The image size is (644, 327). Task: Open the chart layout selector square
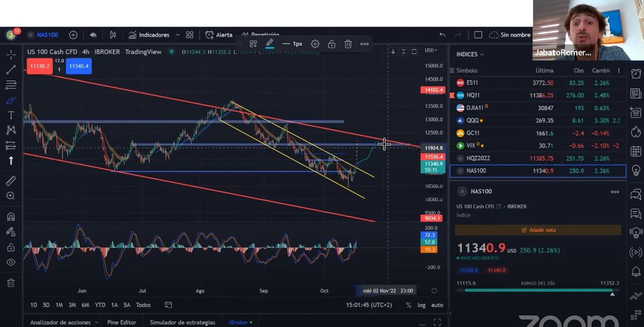[x=478, y=35]
